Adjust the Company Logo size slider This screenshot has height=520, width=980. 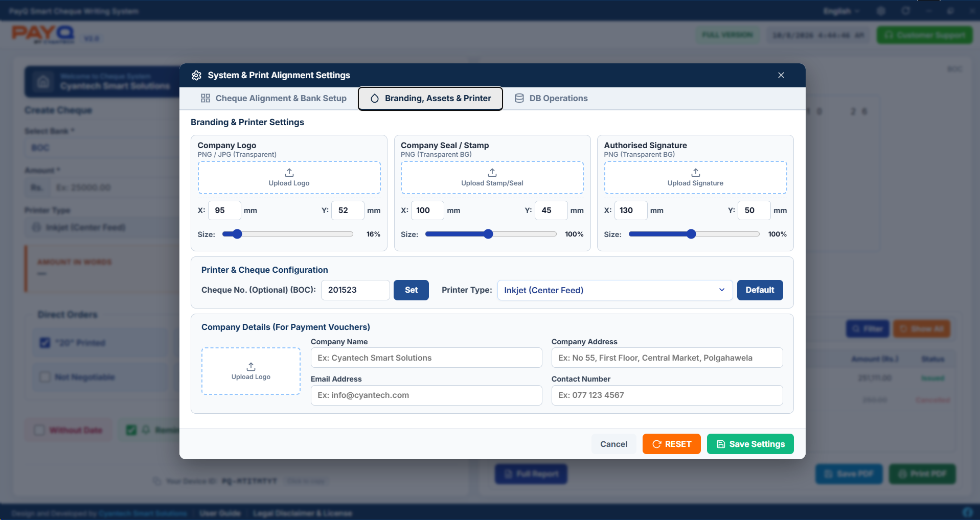coord(288,234)
